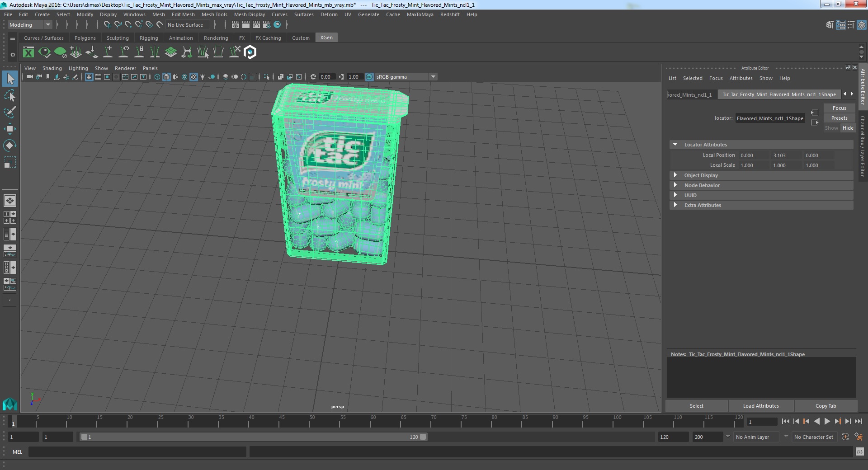Viewport: 868px width, 470px height.
Task: Click the Presets button
Action: [839, 118]
